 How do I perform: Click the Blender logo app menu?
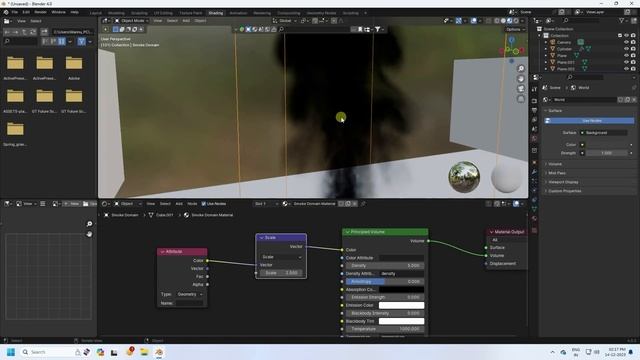point(6,12)
